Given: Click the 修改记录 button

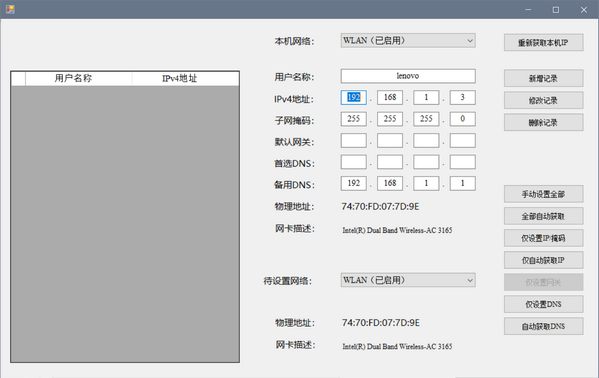Looking at the screenshot, I should [x=543, y=101].
